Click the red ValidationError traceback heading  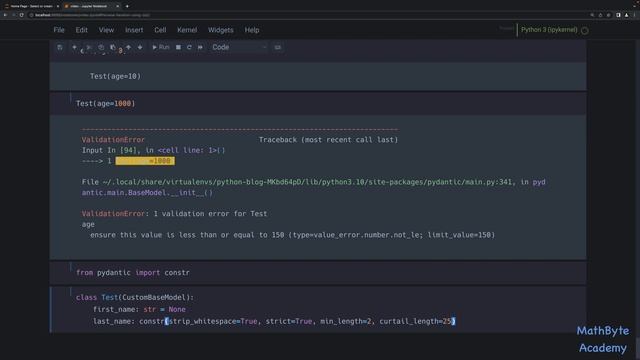point(113,140)
